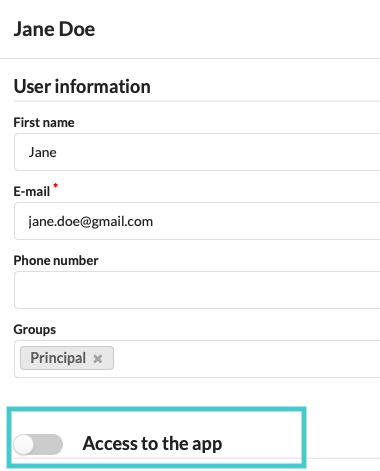
Task: Click the E-mail label
Action: point(32,192)
